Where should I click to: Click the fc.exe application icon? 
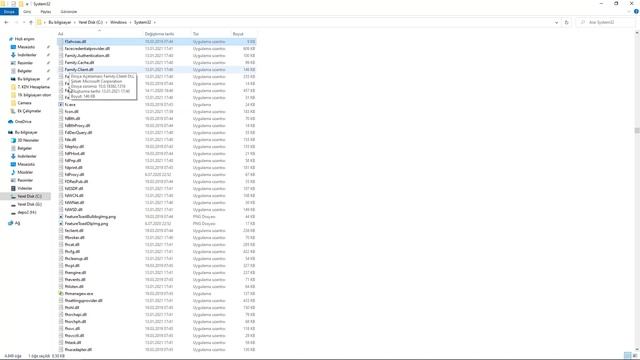click(x=61, y=104)
